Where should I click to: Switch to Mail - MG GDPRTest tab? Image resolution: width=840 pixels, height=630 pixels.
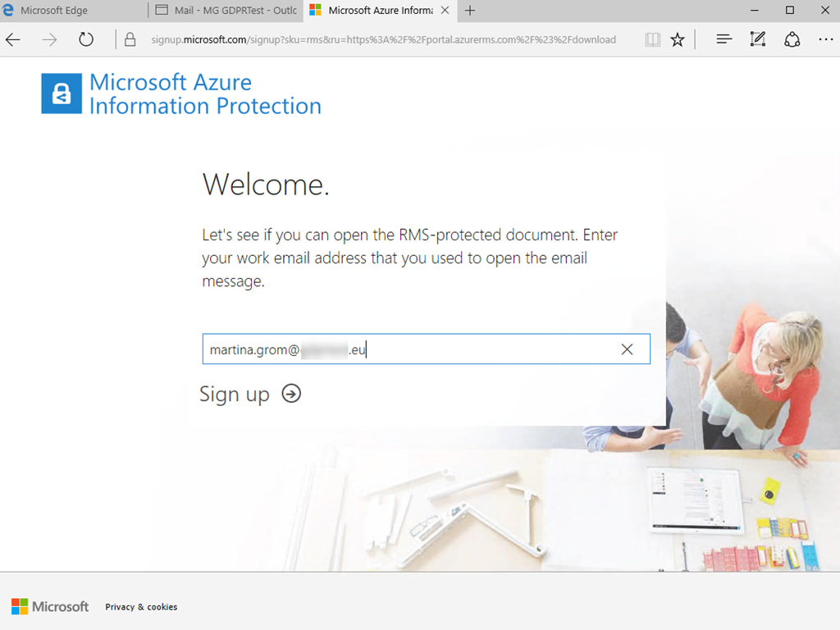click(230, 11)
